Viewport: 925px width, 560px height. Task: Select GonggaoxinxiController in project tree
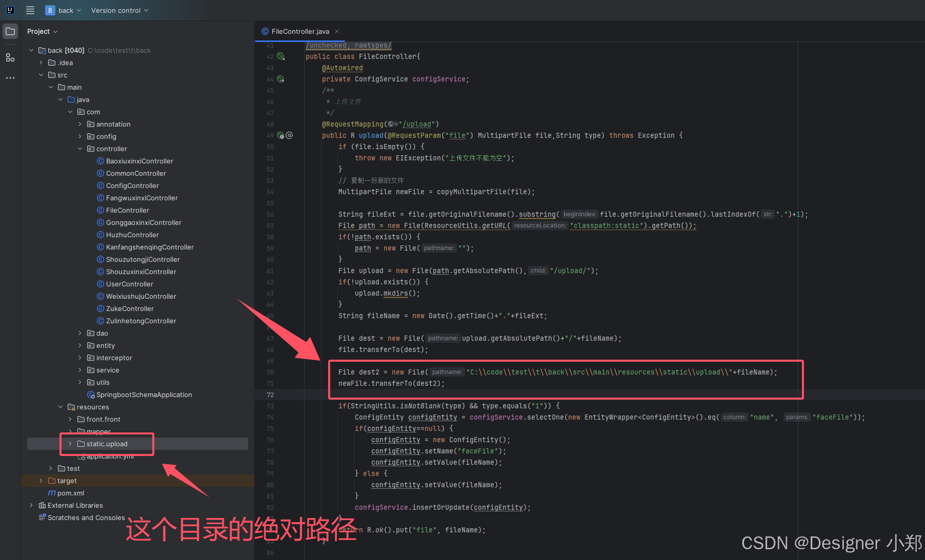144,222
